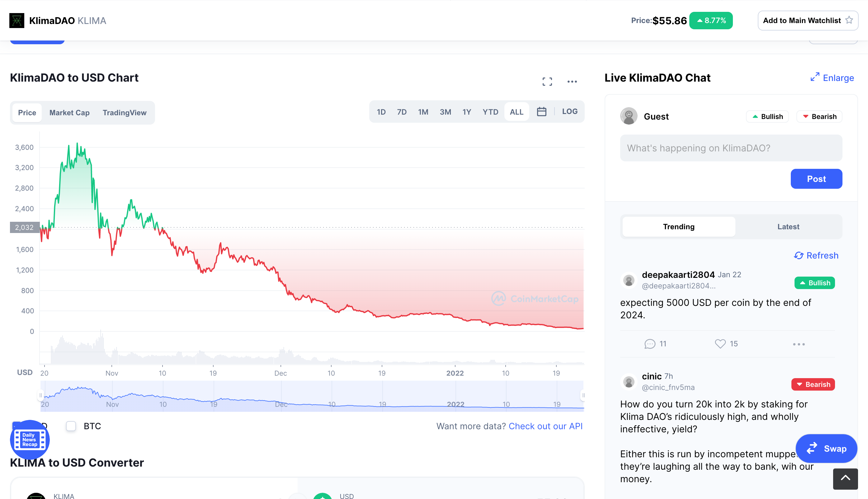Click the 8.77% price change badge
Viewport: 868px width, 499px height.
pyautogui.click(x=711, y=21)
